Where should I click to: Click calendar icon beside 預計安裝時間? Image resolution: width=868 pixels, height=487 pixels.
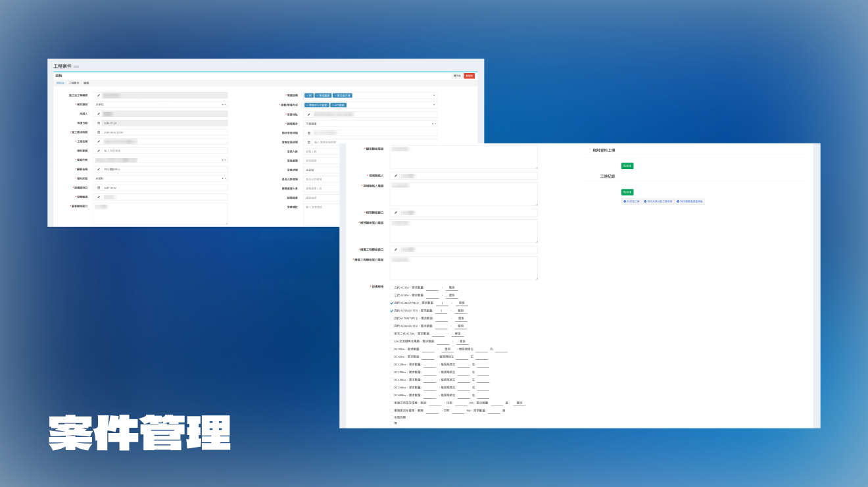tap(309, 133)
